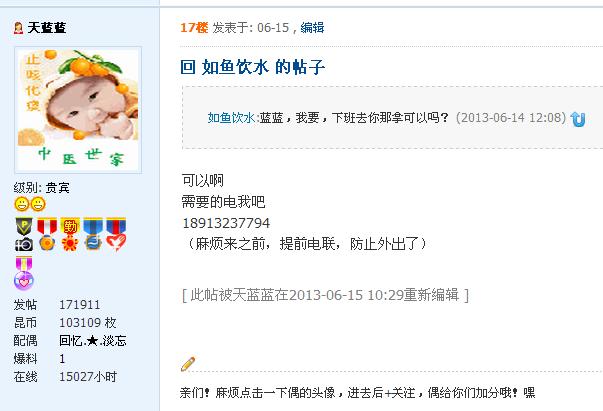Click the camera photography medal icon
This screenshot has height=411, width=603.
point(24,244)
